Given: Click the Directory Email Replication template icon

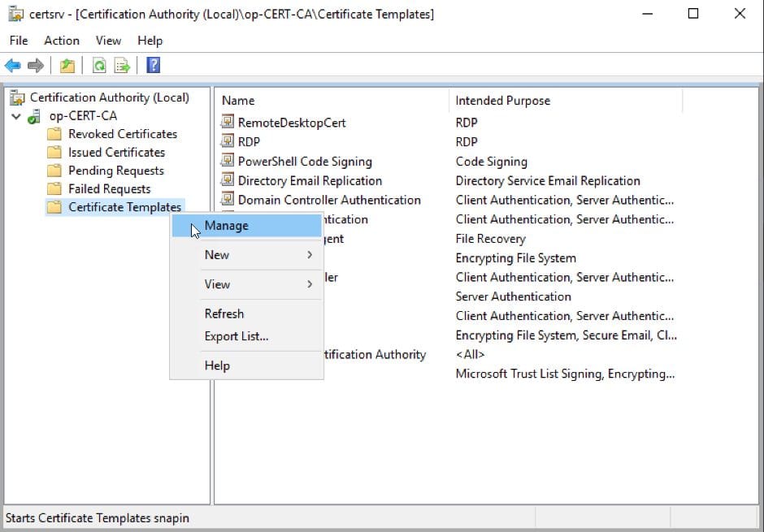Looking at the screenshot, I should point(227,179).
